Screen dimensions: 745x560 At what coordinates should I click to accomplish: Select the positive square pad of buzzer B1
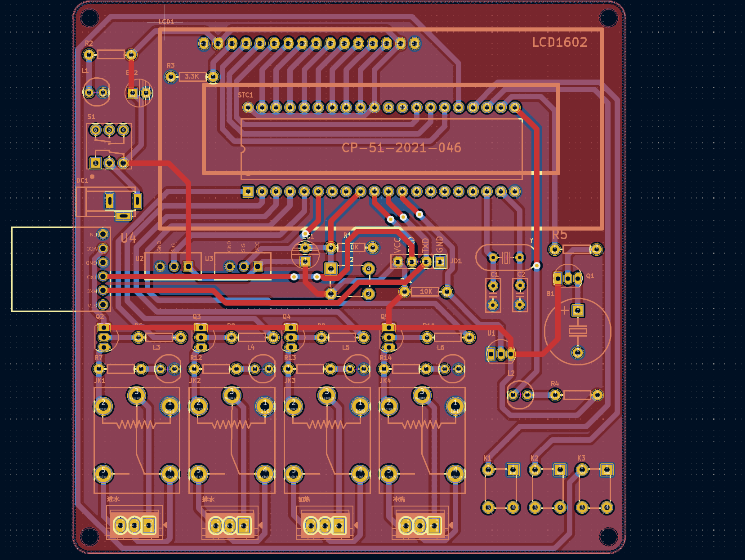(x=578, y=310)
